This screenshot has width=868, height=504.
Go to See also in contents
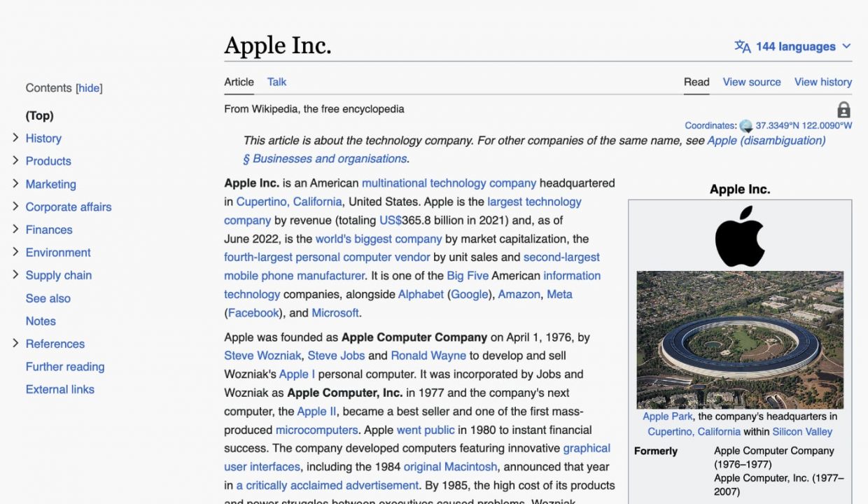coord(48,298)
